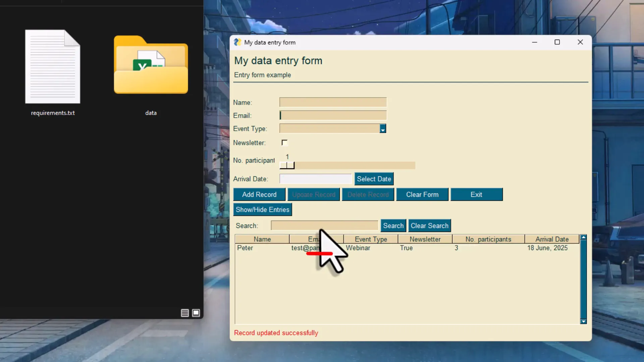The image size is (644, 362).
Task: Adjust the No. participants slider
Action: pyautogui.click(x=287, y=165)
